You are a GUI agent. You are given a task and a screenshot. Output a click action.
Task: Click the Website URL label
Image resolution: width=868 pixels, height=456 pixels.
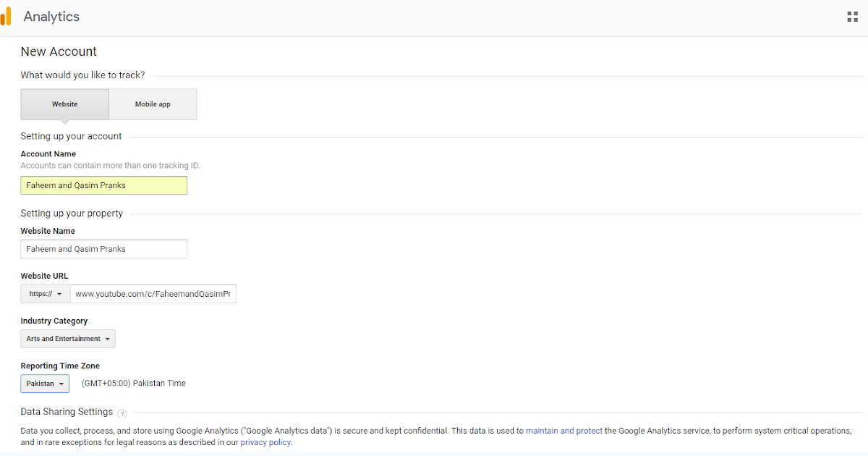(x=44, y=276)
